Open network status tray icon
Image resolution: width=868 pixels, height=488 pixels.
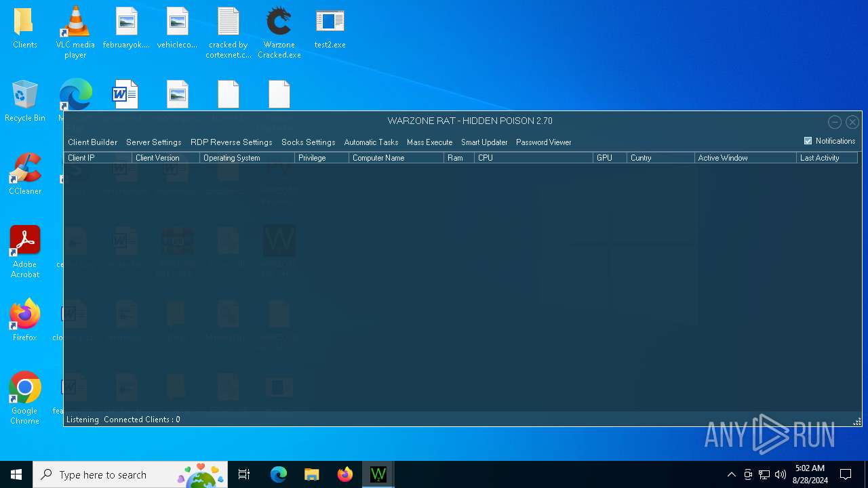pyautogui.click(x=764, y=474)
